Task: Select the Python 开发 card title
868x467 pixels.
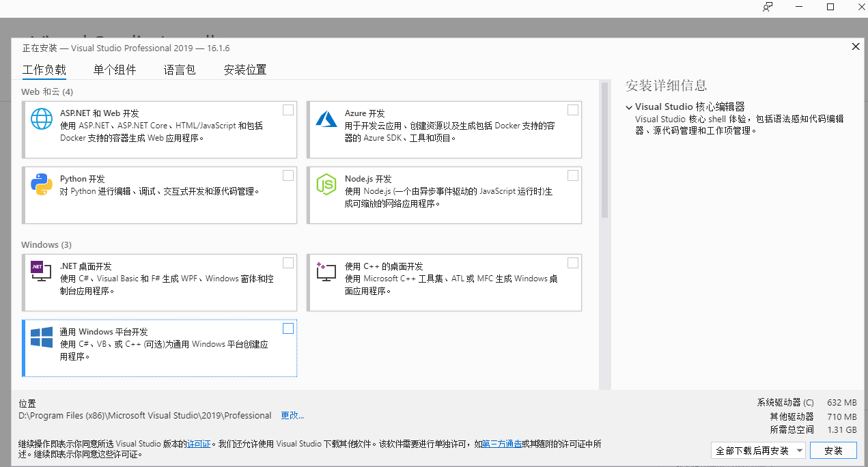Action: pyautogui.click(x=82, y=179)
